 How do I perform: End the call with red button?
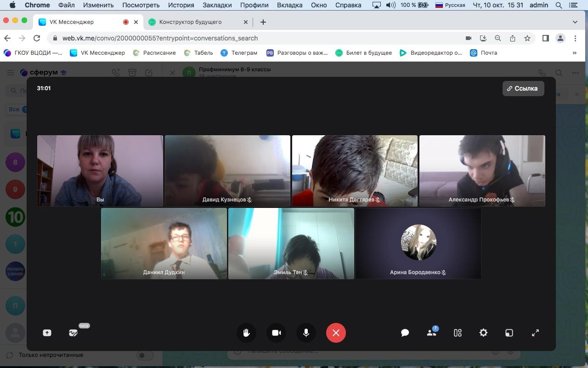tap(336, 333)
